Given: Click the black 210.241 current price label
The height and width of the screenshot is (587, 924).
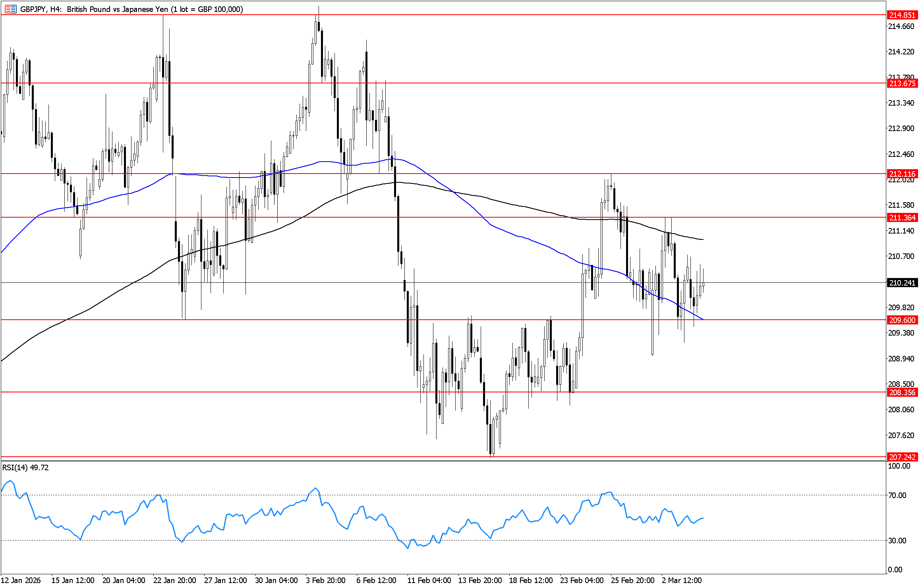Looking at the screenshot, I should [902, 283].
